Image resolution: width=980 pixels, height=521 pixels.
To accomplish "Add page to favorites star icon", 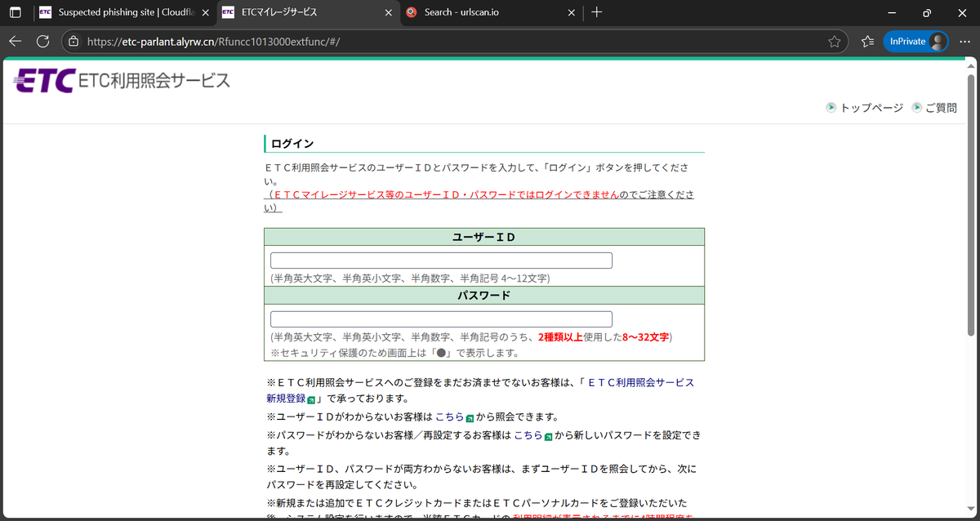I will pyautogui.click(x=834, y=41).
